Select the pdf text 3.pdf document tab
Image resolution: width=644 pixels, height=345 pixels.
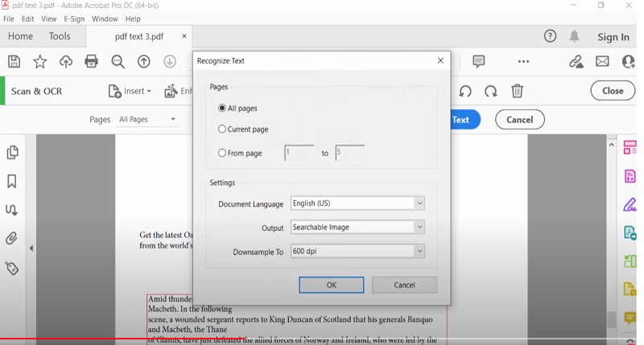pos(138,36)
